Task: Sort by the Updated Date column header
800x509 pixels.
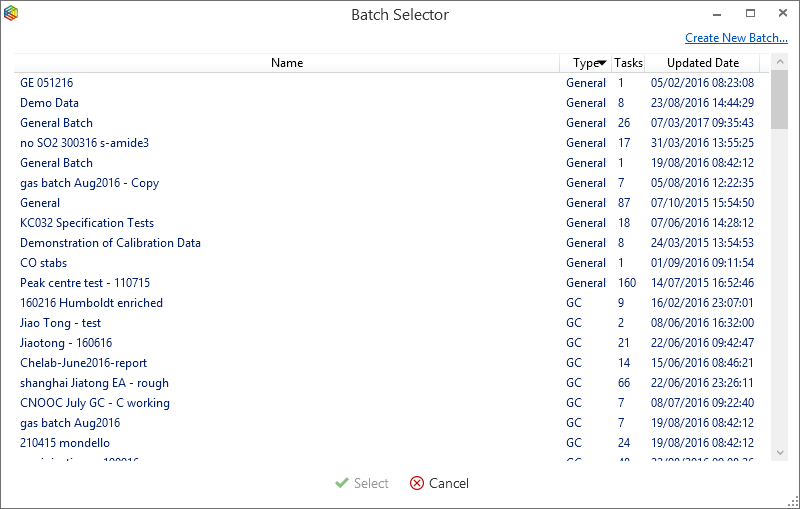Action: 702,63
